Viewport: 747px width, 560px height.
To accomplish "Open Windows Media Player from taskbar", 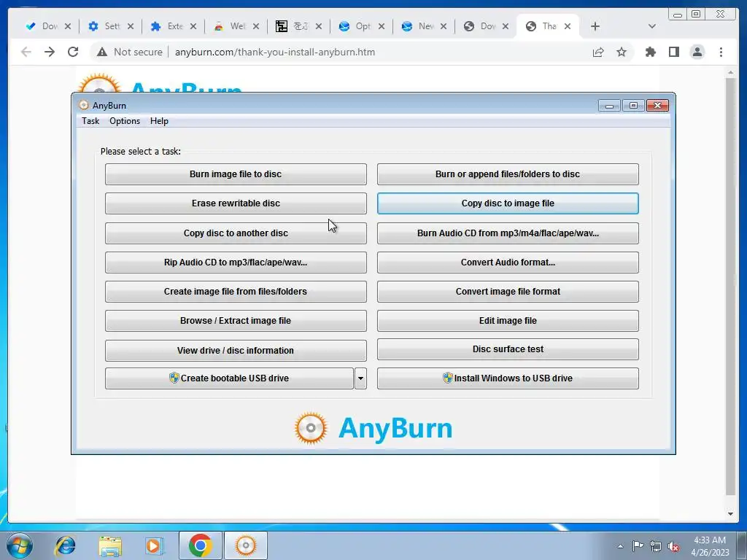I will pyautogui.click(x=155, y=545).
